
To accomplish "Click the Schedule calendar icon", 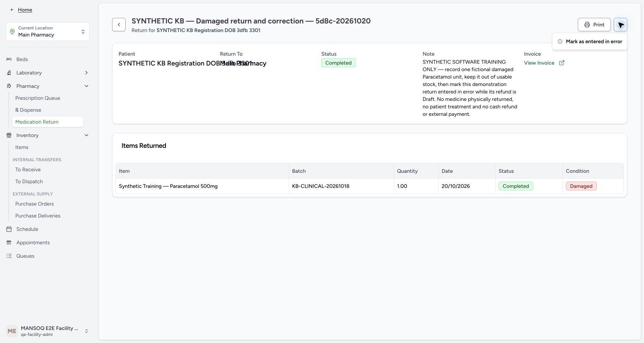I will tap(9, 229).
